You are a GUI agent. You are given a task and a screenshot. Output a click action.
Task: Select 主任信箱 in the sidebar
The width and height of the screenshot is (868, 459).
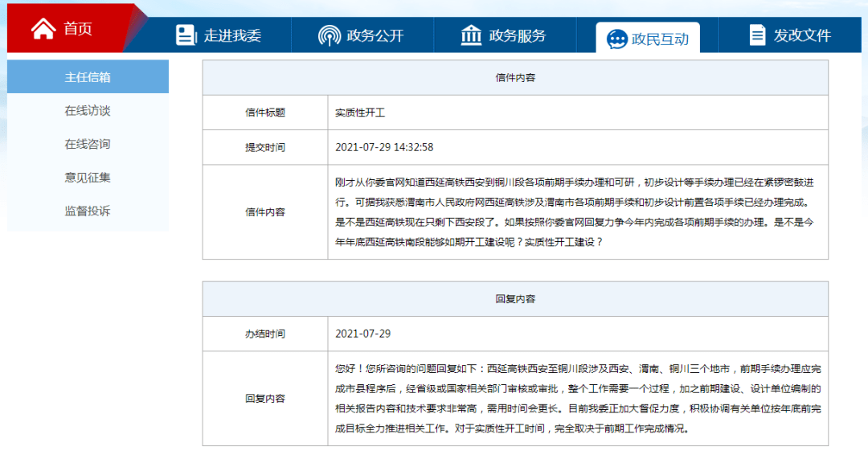point(88,77)
